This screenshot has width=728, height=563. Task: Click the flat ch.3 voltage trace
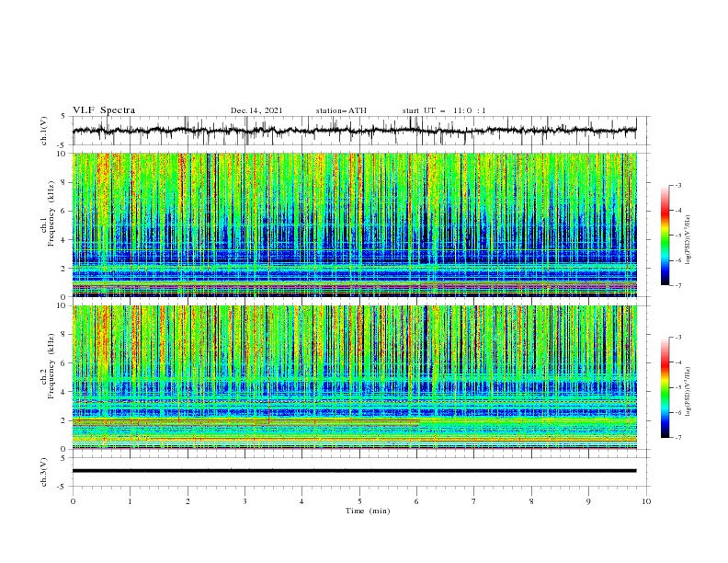(354, 471)
